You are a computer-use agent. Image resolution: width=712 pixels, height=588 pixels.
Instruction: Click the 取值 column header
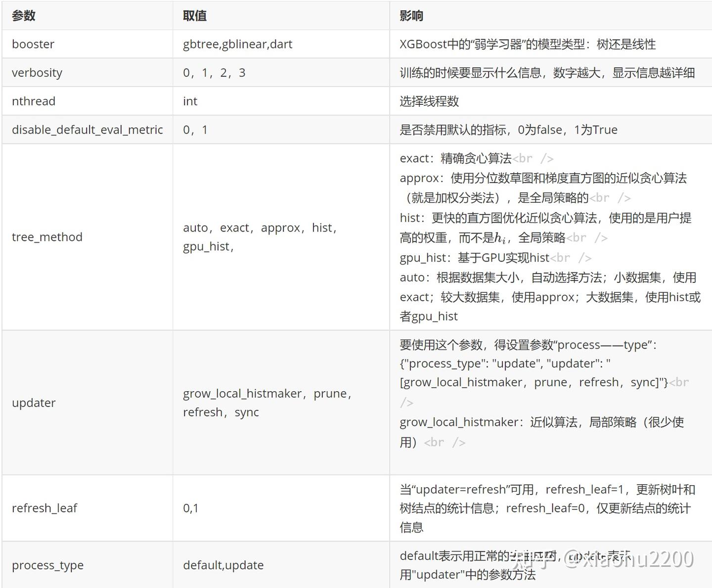pyautogui.click(x=195, y=15)
